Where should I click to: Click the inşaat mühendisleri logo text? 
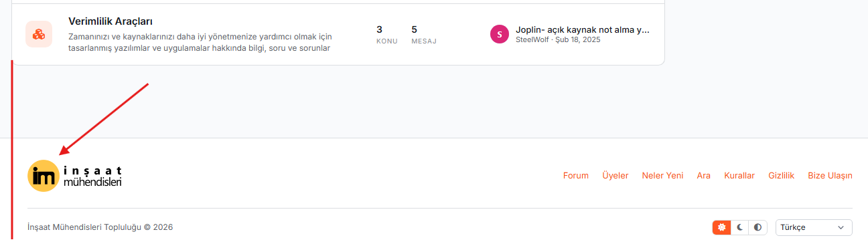[x=92, y=176]
